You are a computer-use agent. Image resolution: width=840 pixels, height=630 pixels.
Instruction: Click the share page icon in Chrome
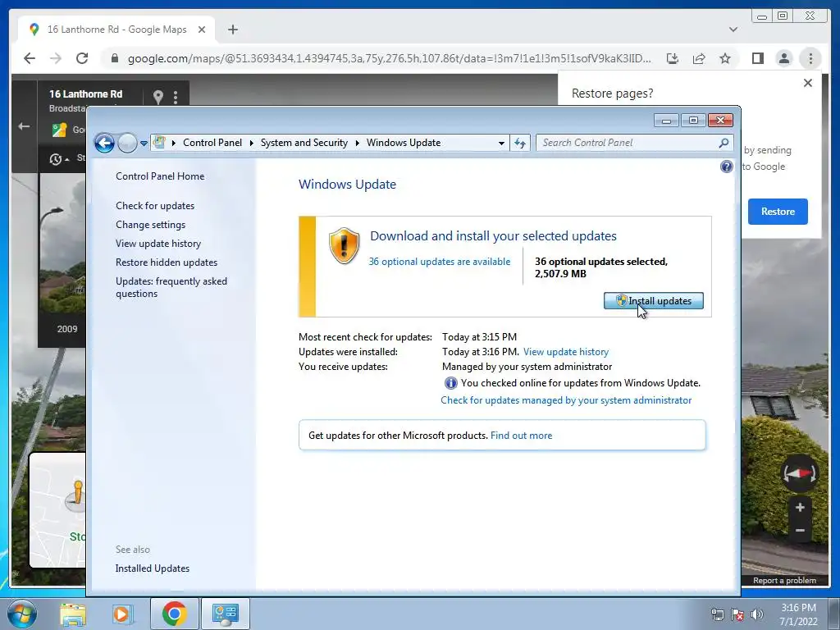pyautogui.click(x=699, y=58)
